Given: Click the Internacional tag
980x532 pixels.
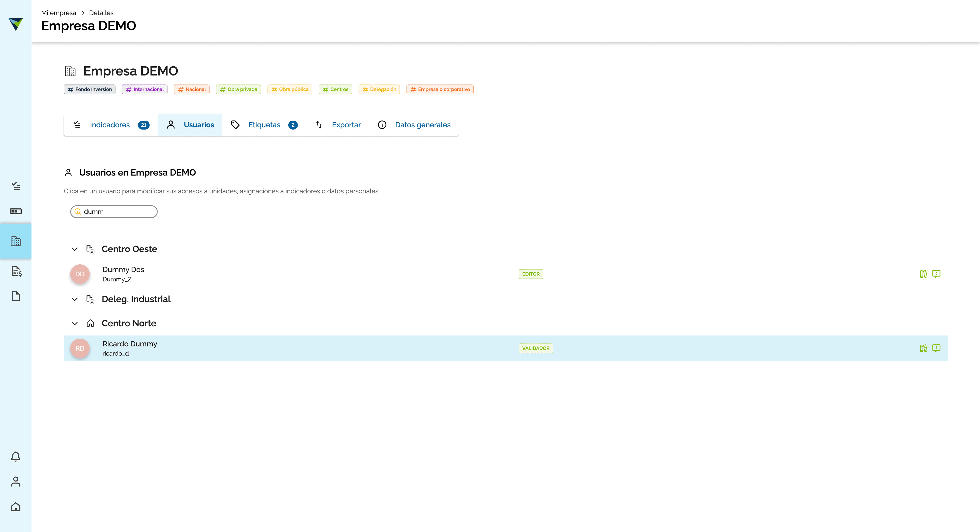Looking at the screenshot, I should (x=144, y=89).
